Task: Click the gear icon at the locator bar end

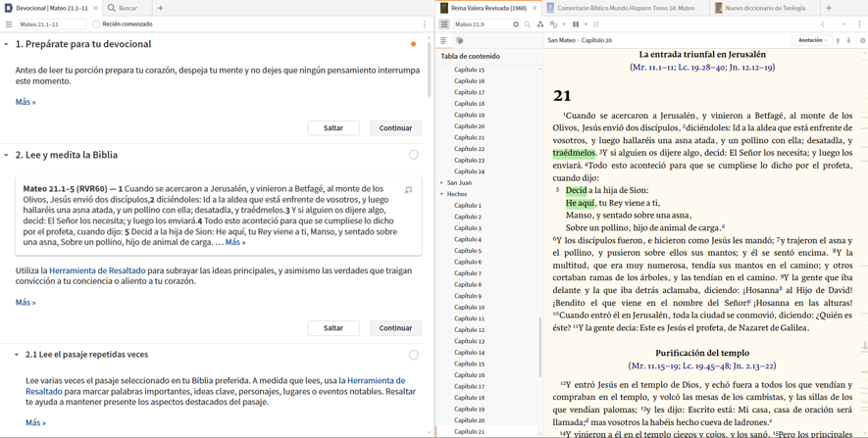Action: point(862,40)
